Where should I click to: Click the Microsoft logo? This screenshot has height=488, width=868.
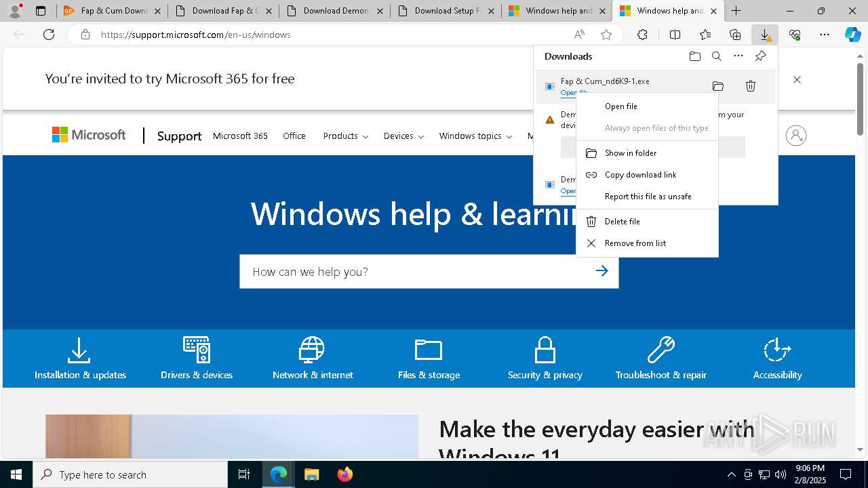point(89,135)
